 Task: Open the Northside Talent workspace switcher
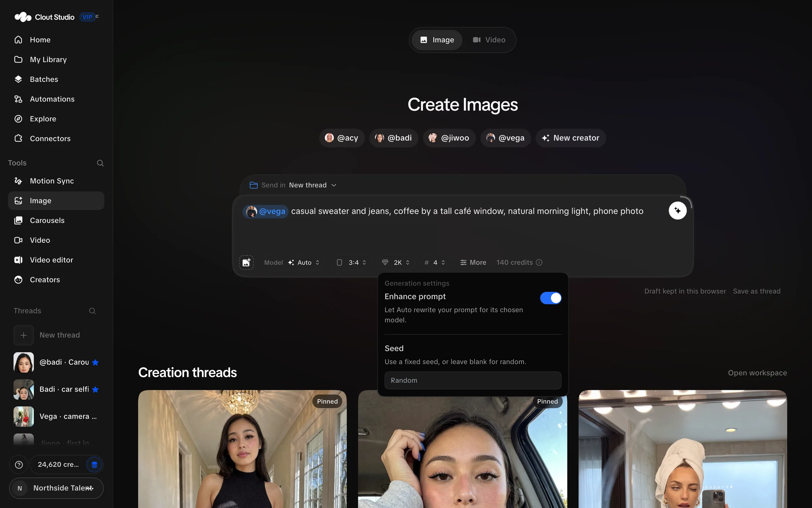[x=56, y=488]
